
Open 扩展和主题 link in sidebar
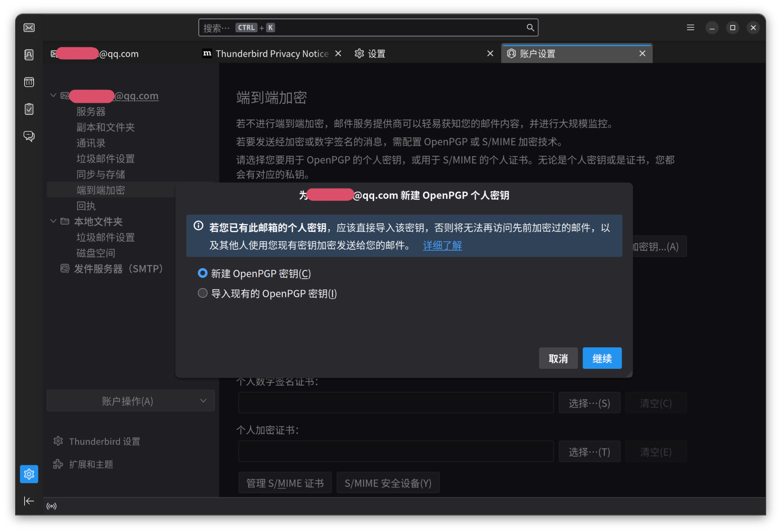pos(91,464)
